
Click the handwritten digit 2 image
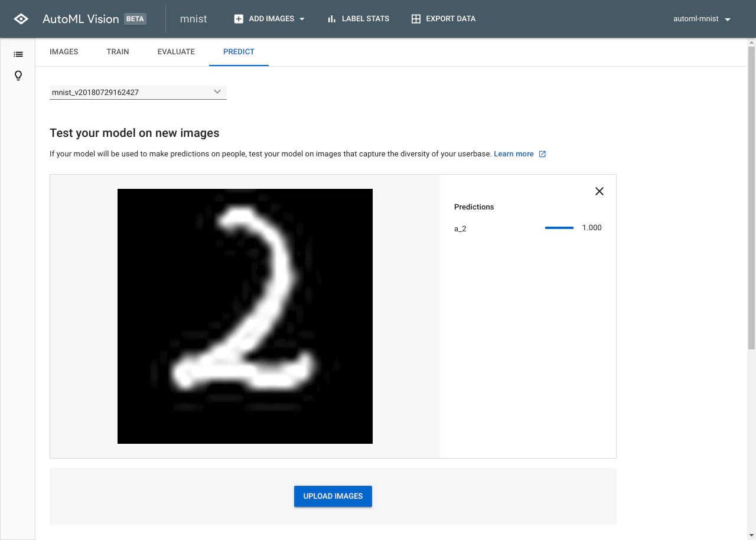[x=245, y=316]
